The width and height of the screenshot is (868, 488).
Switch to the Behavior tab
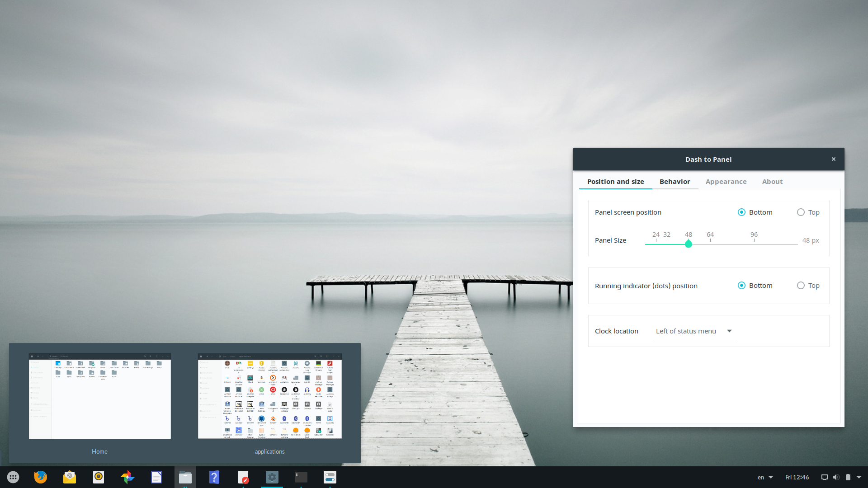tap(675, 181)
